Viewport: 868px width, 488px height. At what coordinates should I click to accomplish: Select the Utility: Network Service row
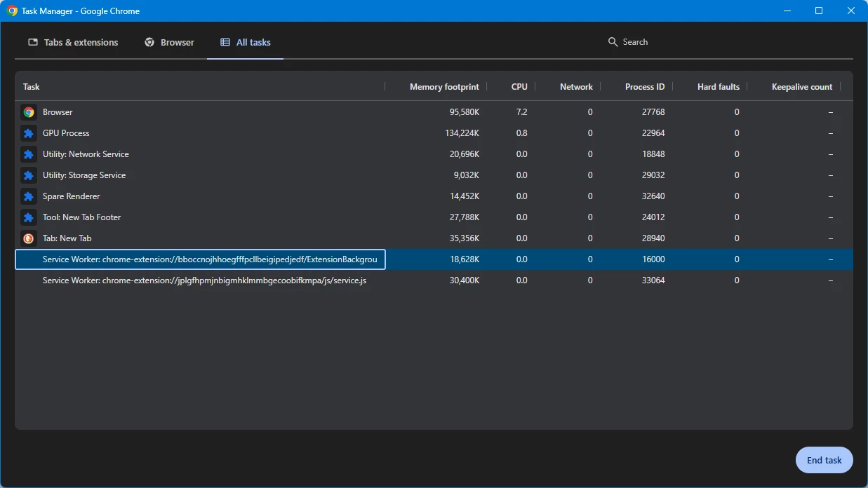(x=434, y=154)
